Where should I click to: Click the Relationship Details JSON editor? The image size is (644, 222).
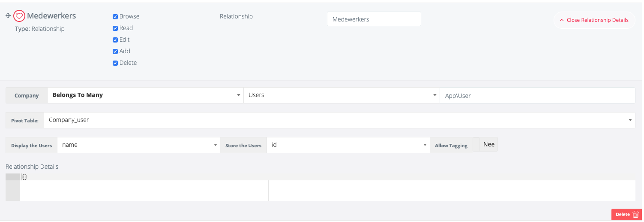(321, 187)
